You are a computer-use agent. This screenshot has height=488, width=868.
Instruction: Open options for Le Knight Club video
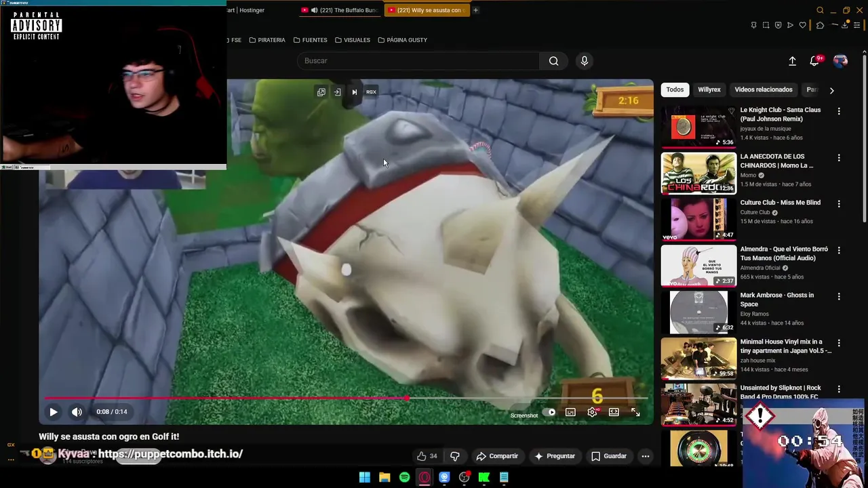839,111
